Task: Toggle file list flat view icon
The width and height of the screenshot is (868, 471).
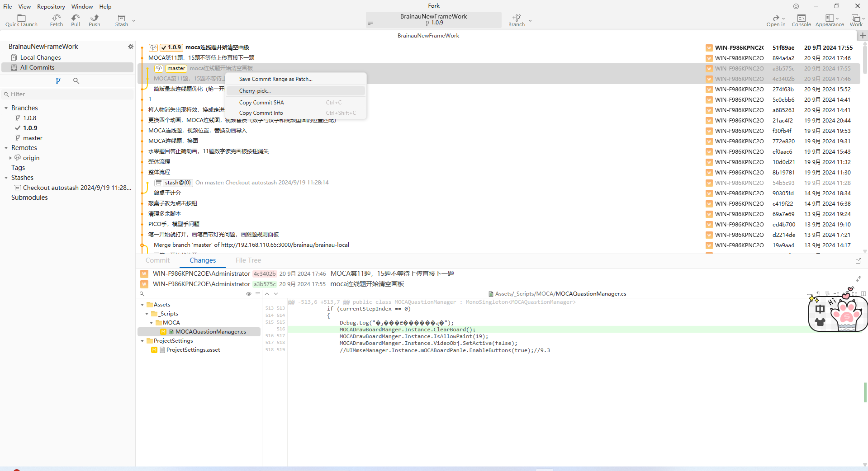Action: pyautogui.click(x=258, y=294)
